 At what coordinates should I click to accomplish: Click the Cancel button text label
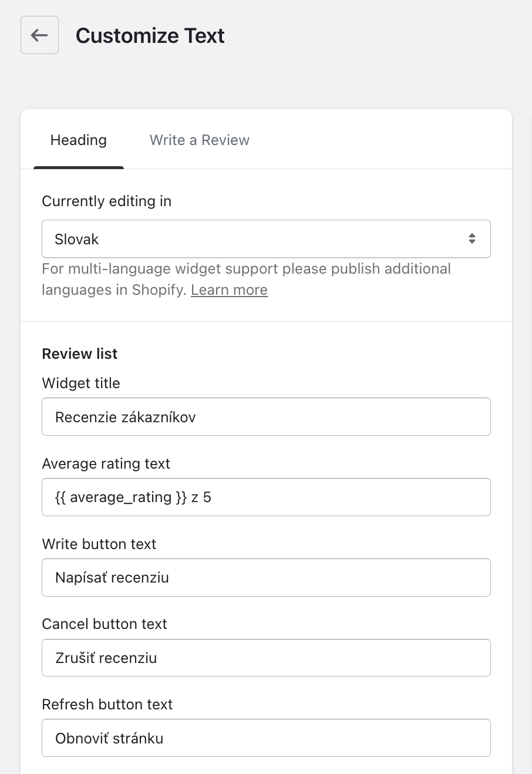pyautogui.click(x=105, y=624)
